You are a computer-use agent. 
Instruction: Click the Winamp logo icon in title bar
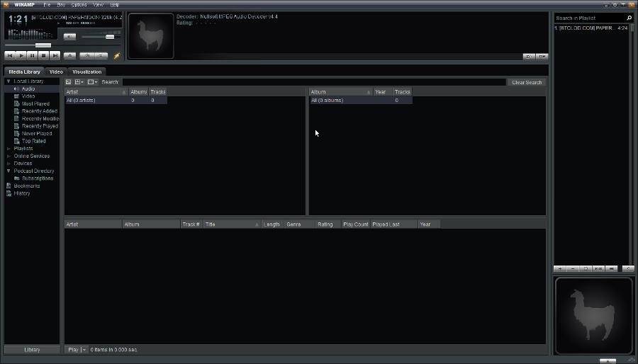(6, 4)
